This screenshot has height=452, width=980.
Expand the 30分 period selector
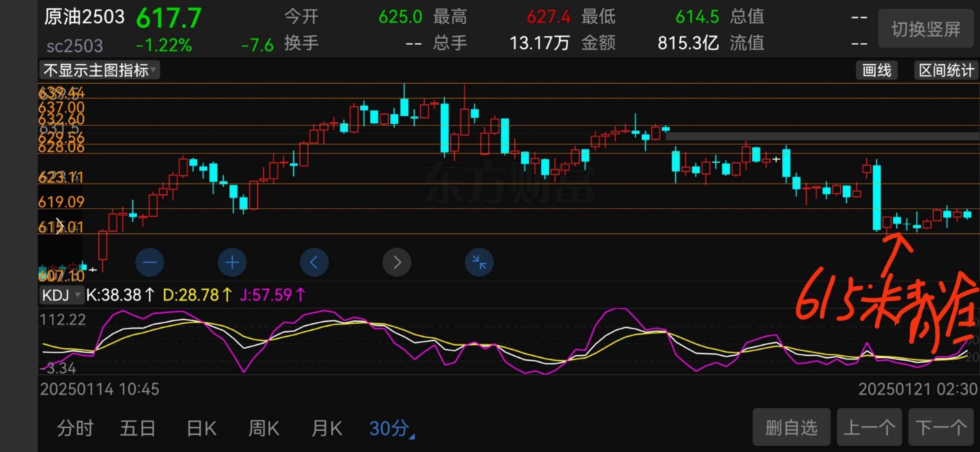391,429
